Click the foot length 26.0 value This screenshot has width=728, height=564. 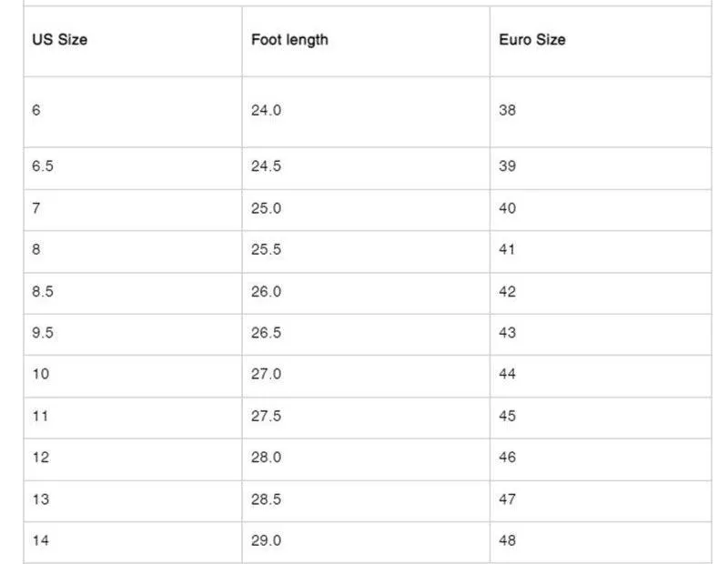(266, 291)
